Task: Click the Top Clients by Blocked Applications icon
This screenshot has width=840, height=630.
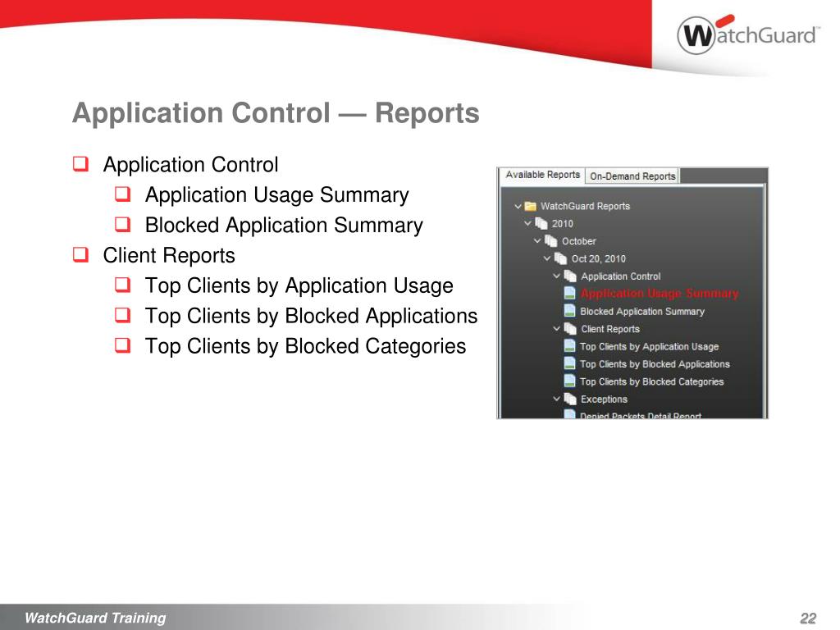Action: pos(569,363)
